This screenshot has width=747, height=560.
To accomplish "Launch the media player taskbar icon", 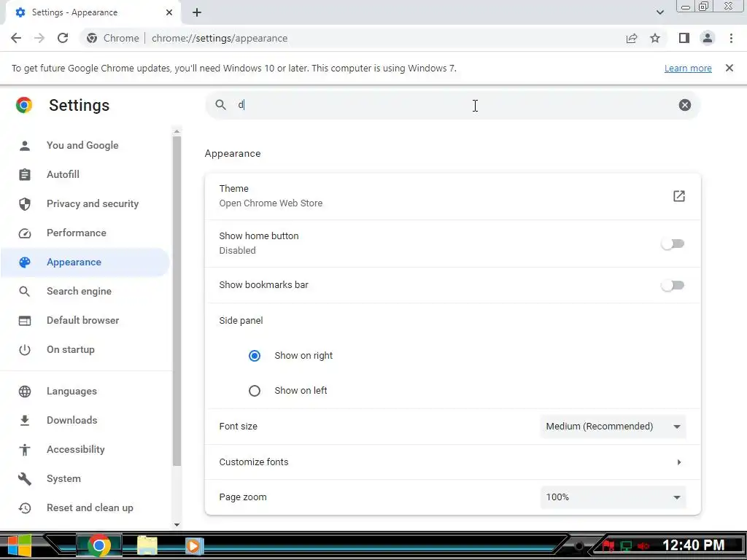I will [x=194, y=545].
